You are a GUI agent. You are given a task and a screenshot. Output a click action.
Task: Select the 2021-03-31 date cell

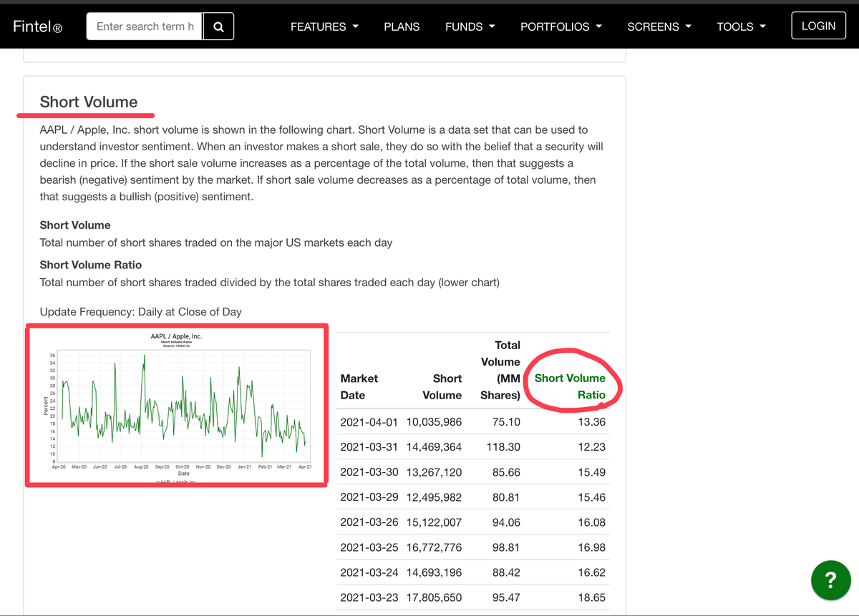tap(369, 447)
